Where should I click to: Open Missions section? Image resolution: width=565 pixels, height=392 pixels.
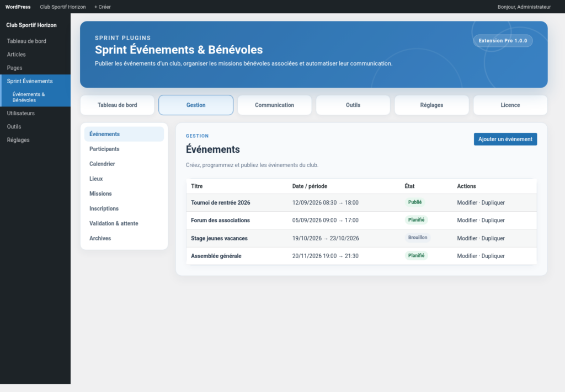point(124,194)
